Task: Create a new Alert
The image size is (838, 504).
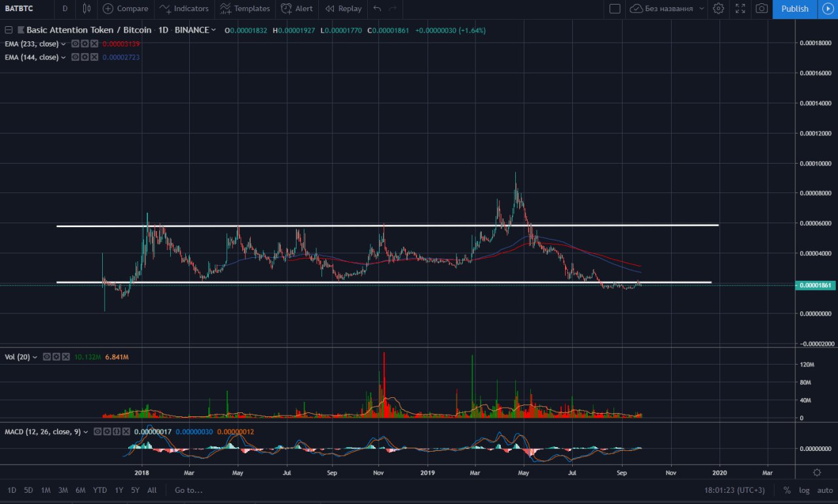Action: click(x=297, y=9)
